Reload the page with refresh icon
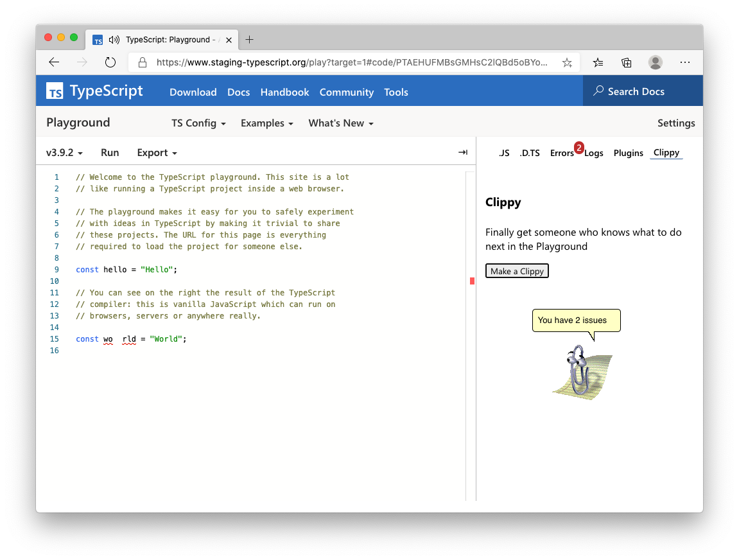This screenshot has width=739, height=560. (110, 62)
